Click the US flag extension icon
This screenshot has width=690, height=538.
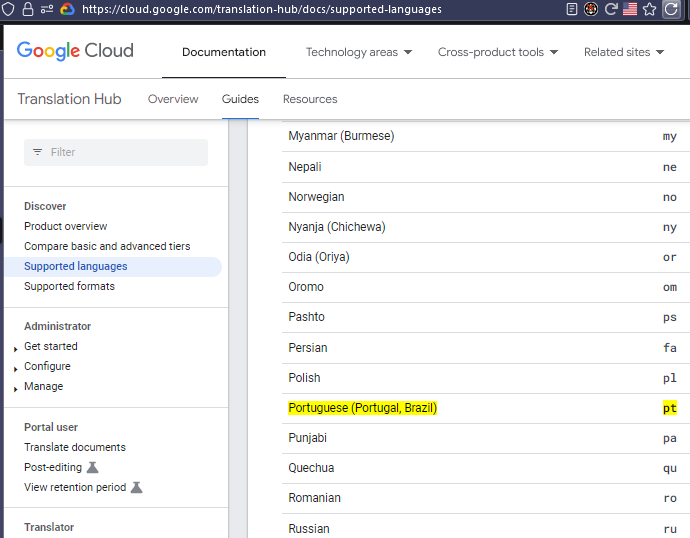coord(630,9)
